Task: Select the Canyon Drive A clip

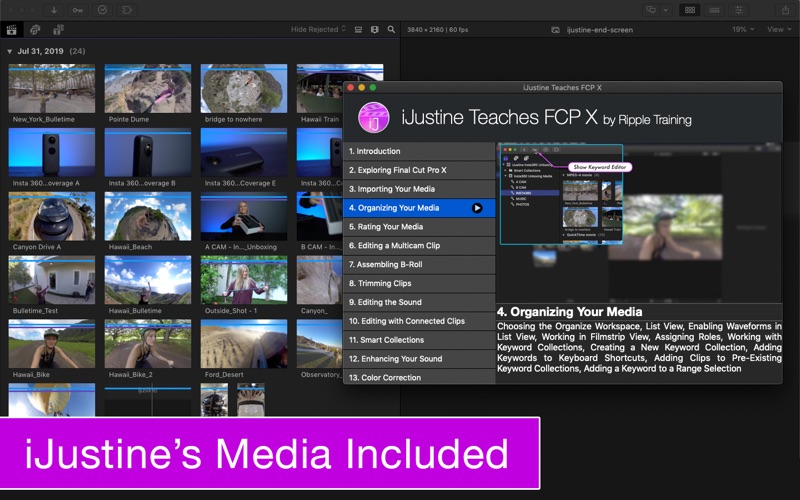Action: pyautogui.click(x=52, y=216)
